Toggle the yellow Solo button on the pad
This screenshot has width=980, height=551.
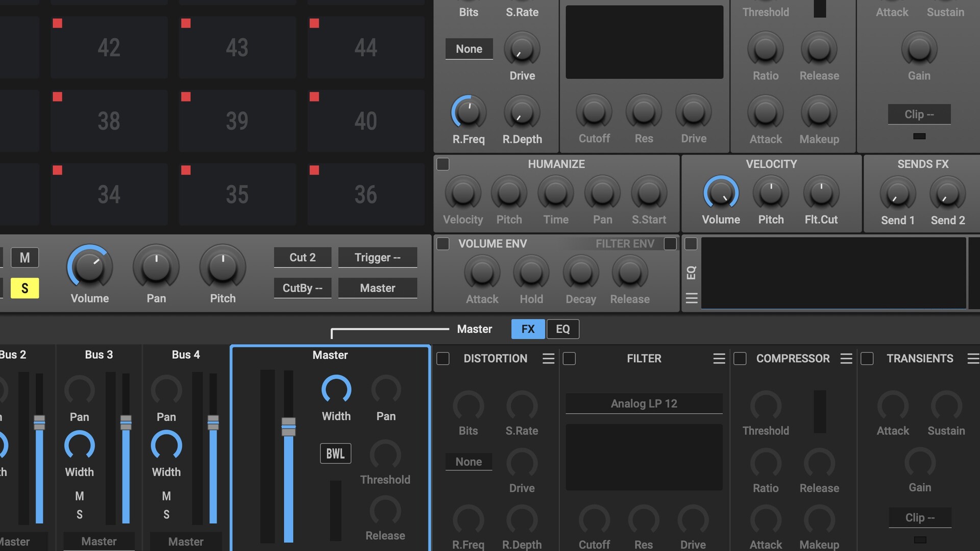[x=24, y=288]
